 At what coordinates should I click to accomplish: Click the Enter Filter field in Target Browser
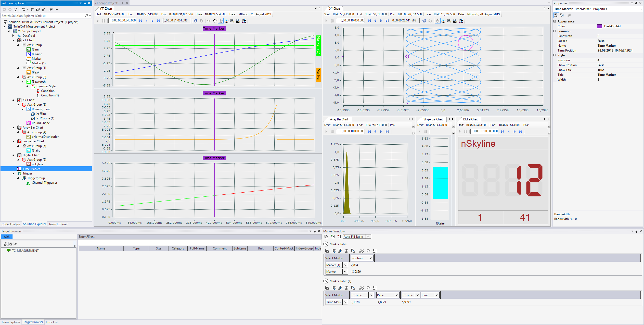click(199, 237)
